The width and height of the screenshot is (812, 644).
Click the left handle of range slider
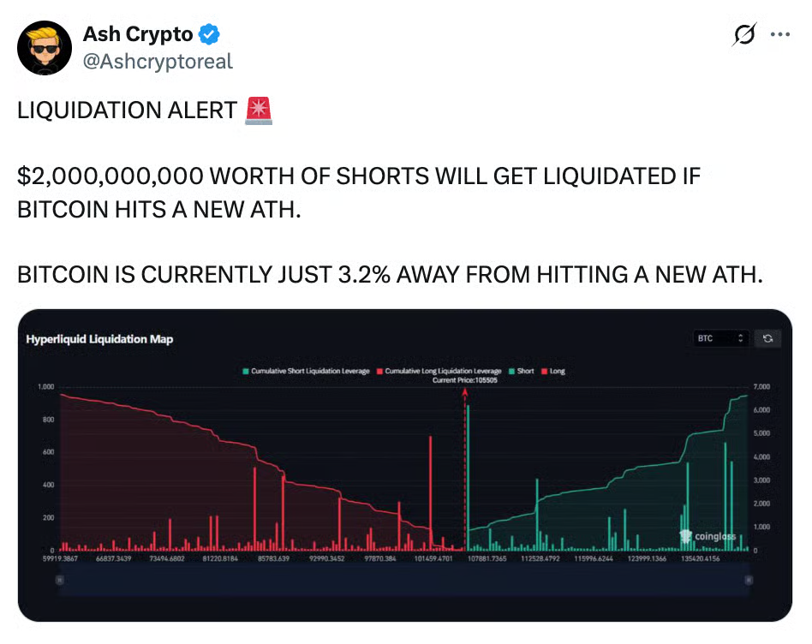coord(59,580)
